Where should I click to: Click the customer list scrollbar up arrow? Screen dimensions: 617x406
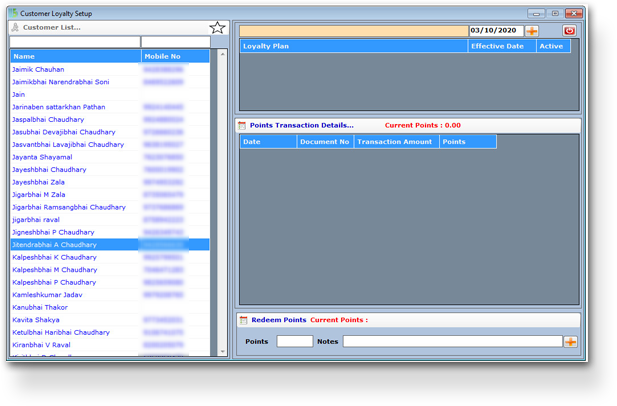[x=222, y=55]
